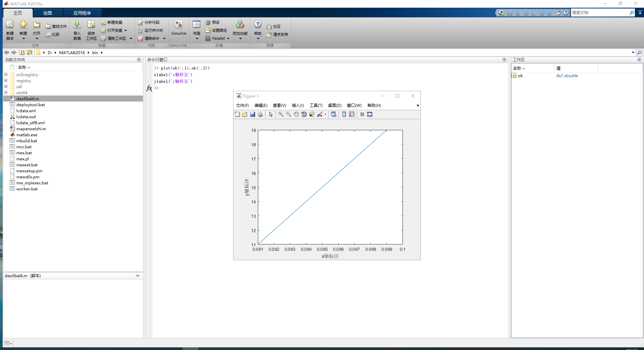The width and height of the screenshot is (644, 350).
Task: Expand the registry folder in current folder panel
Action: pyautogui.click(x=6, y=80)
